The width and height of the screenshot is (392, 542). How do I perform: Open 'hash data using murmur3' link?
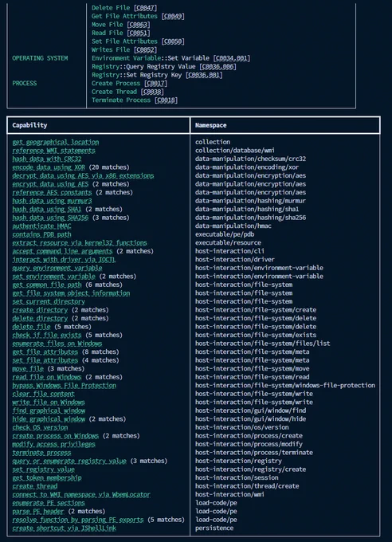click(53, 201)
